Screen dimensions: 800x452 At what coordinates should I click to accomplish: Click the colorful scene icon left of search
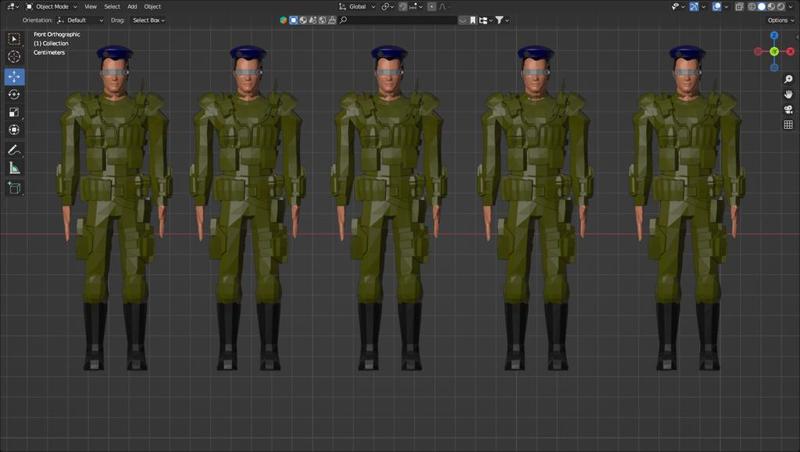pyautogui.click(x=283, y=20)
